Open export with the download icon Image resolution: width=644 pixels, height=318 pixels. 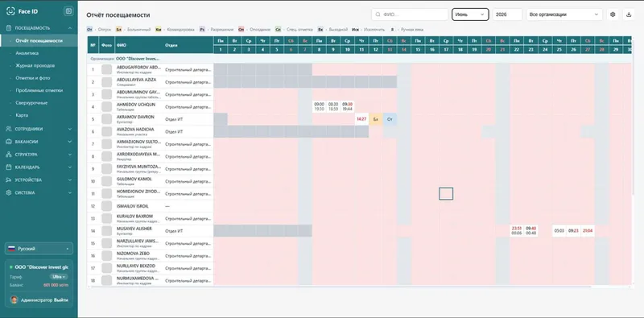point(629,14)
